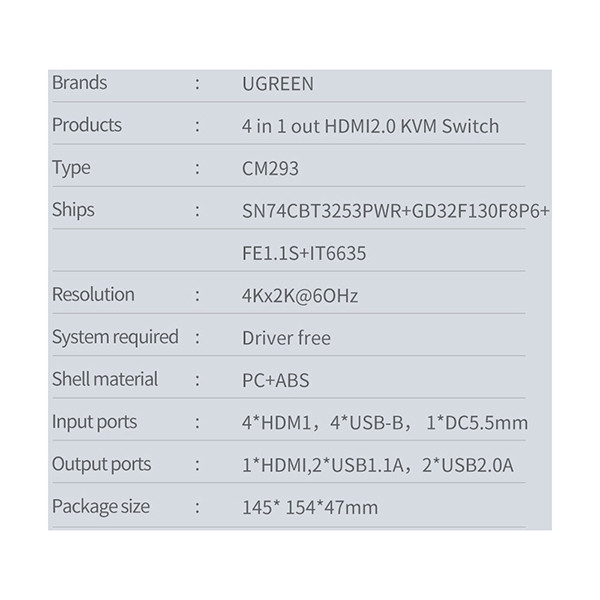Image resolution: width=600 pixels, height=600 pixels.
Task: Click the FE1.1S+IT6635 text line
Action: pyautogui.click(x=304, y=253)
